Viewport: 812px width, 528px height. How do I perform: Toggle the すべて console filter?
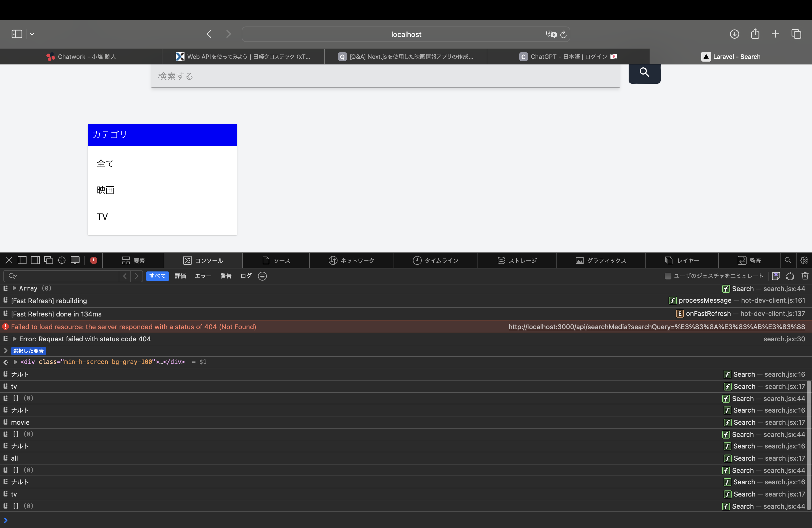click(x=157, y=276)
